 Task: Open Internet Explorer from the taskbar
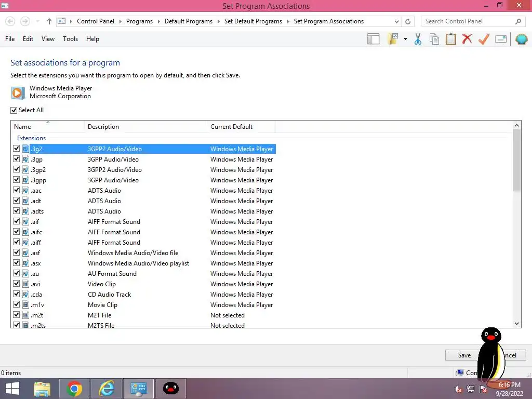click(107, 389)
